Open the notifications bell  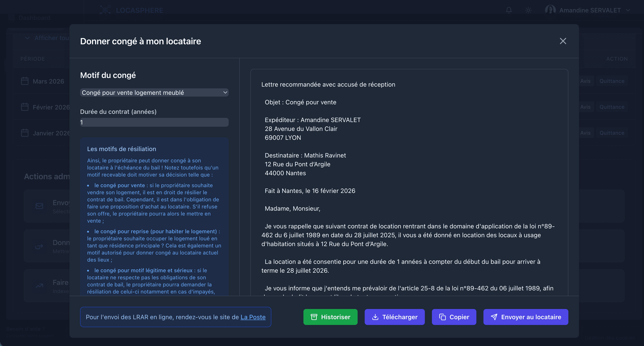point(508,10)
